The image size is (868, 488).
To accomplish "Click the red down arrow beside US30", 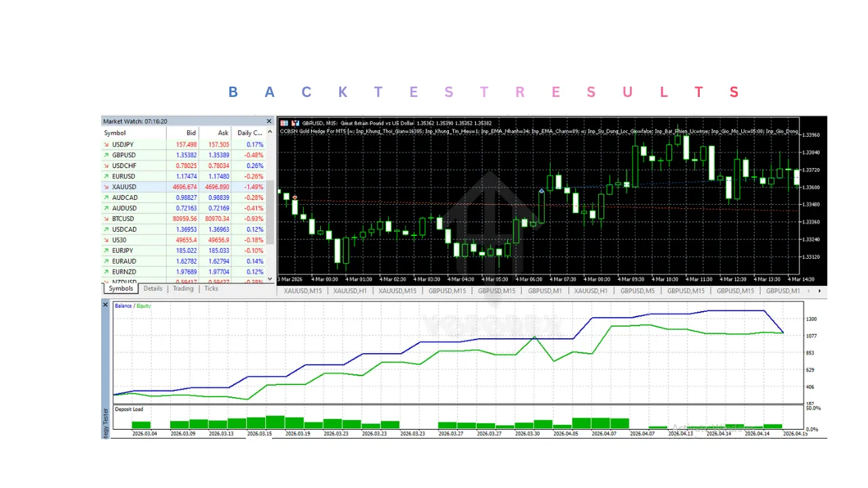I will [x=106, y=240].
